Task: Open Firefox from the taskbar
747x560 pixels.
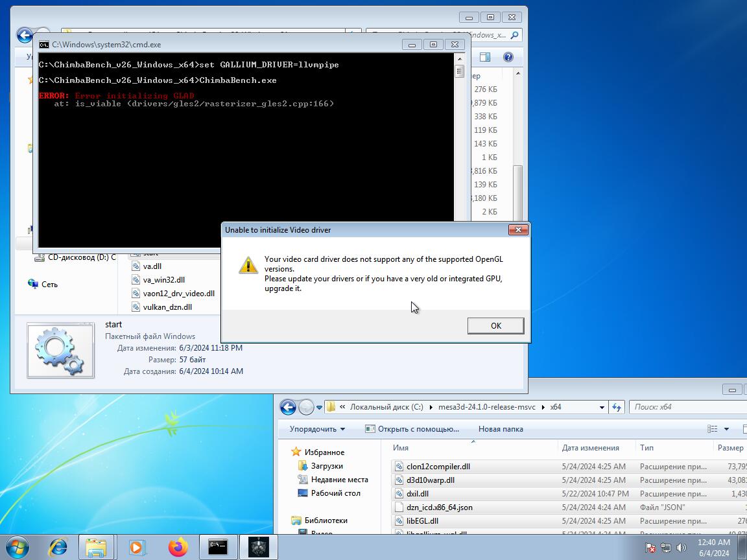Action: tap(178, 547)
